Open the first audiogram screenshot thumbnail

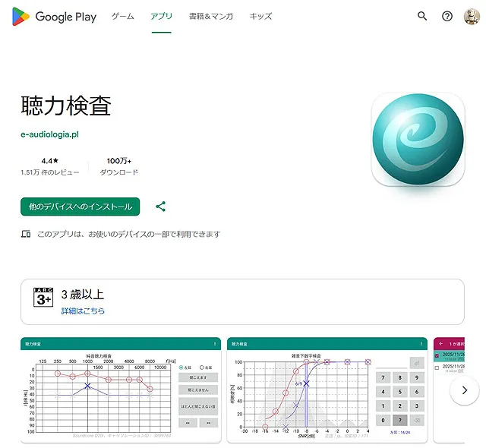click(121, 390)
